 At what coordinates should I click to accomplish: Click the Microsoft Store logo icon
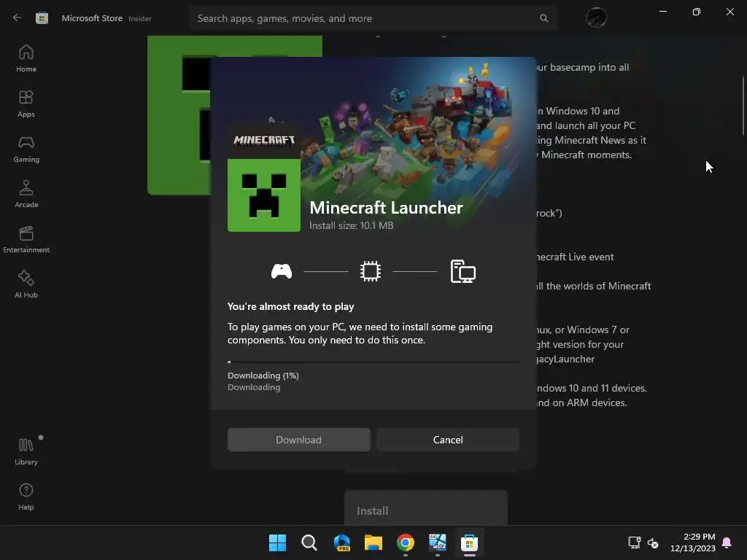click(42, 18)
